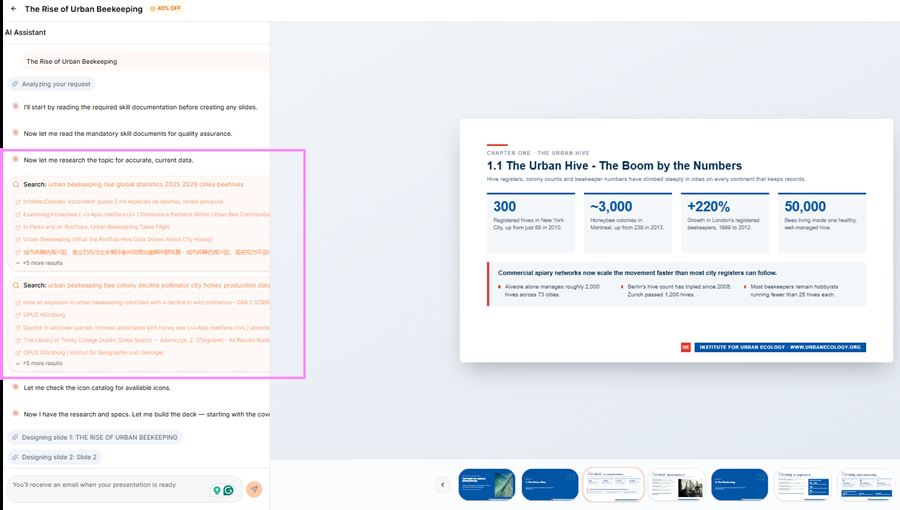Open 'OPUS Würzburg | Institut für Geographie' result
The height and width of the screenshot is (510, 900).
(93, 353)
